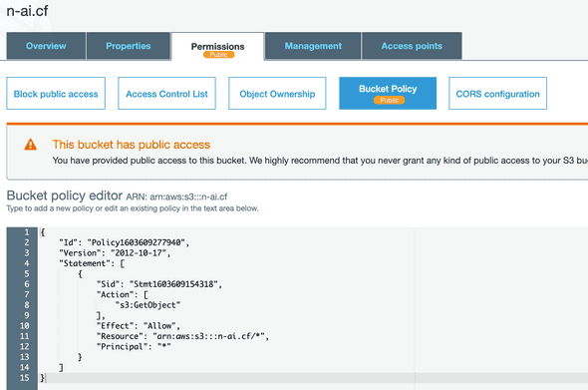Open CORS configuration

click(497, 94)
